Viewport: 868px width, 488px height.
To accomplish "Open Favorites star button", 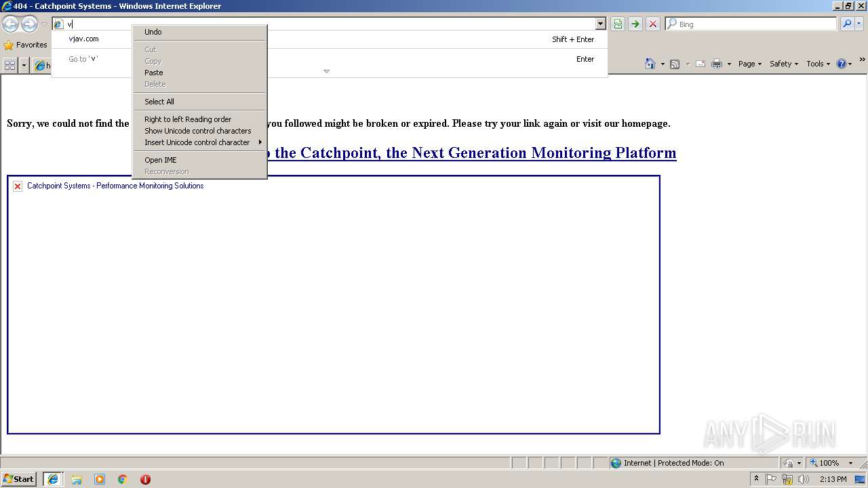I will pos(26,45).
